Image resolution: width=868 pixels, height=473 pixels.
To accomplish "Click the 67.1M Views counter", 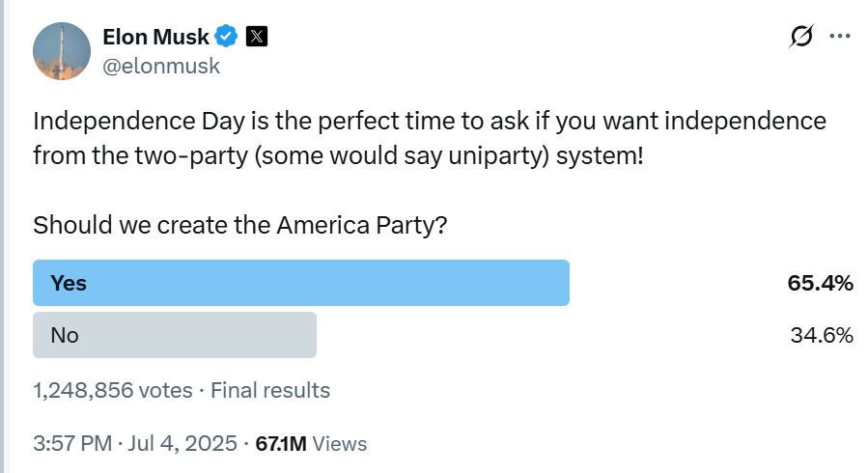I will pyautogui.click(x=311, y=444).
